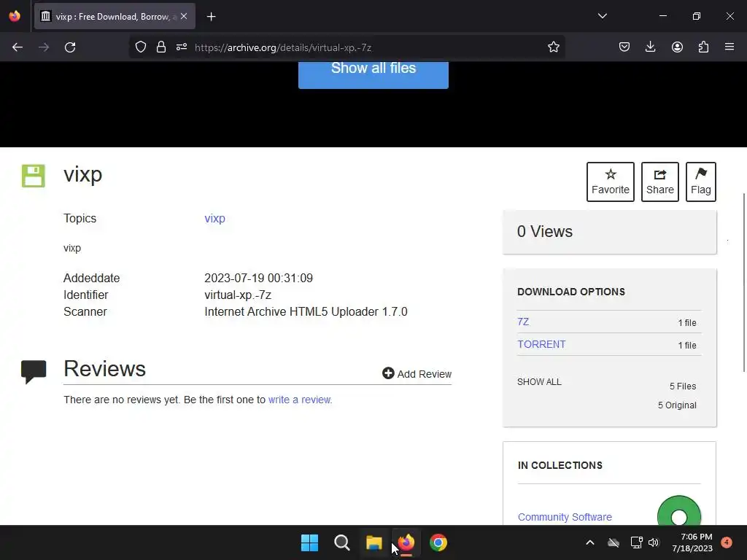Open the Community Software collection link
747x560 pixels.
point(565,517)
